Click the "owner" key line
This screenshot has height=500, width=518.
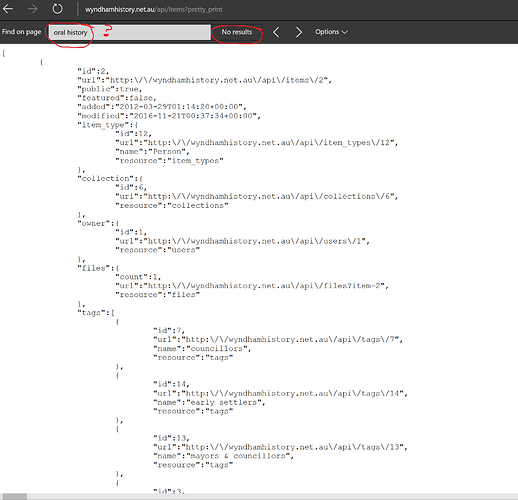point(98,223)
